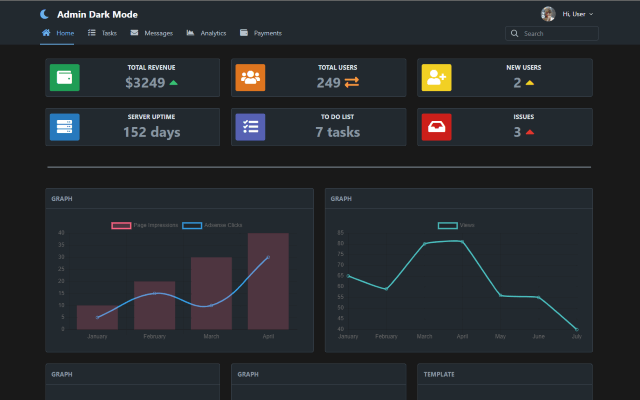Click the TOTAL REVENUE label
The image size is (640, 400).
tap(151, 67)
